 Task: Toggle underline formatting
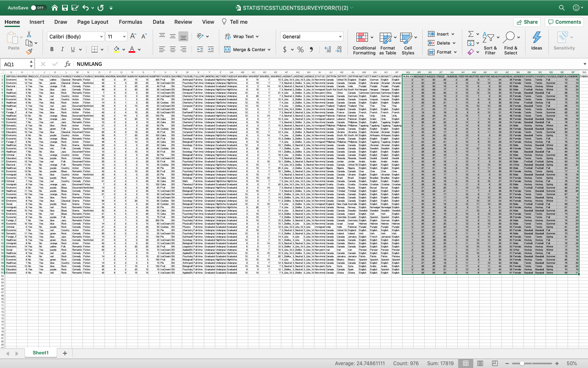coord(73,49)
